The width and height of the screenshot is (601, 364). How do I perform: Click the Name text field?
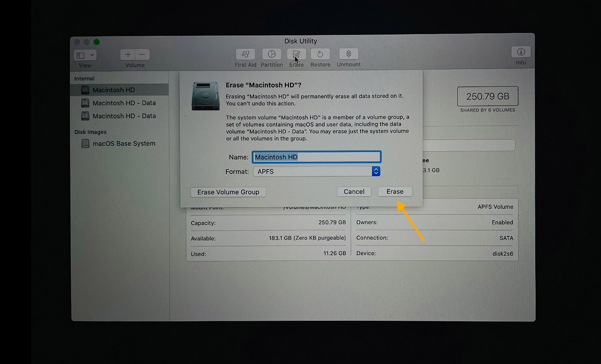[x=317, y=157]
